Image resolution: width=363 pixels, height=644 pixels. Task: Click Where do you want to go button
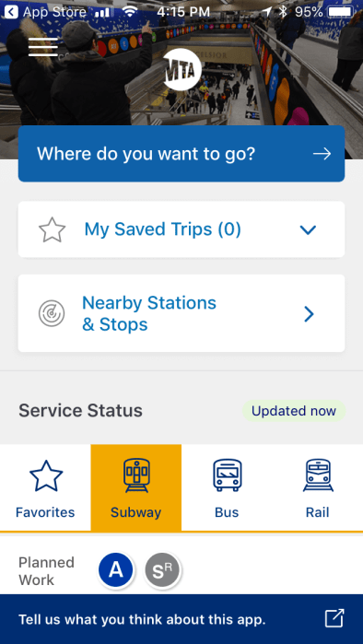tap(181, 154)
